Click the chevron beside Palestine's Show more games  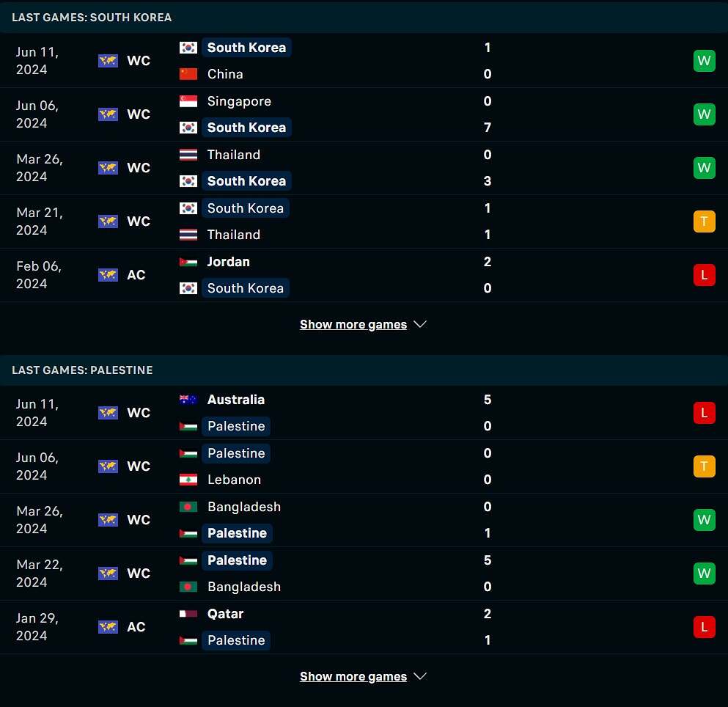(x=419, y=676)
